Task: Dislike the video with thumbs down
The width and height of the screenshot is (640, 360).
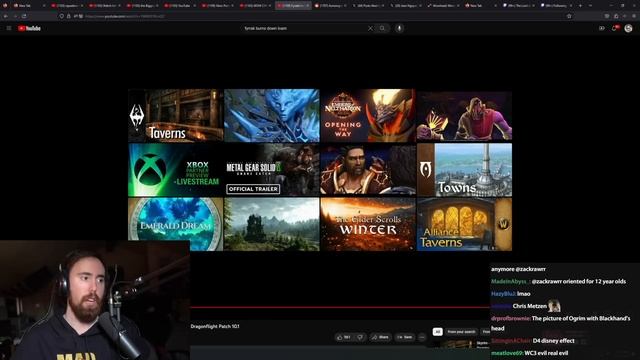Action: [360, 337]
